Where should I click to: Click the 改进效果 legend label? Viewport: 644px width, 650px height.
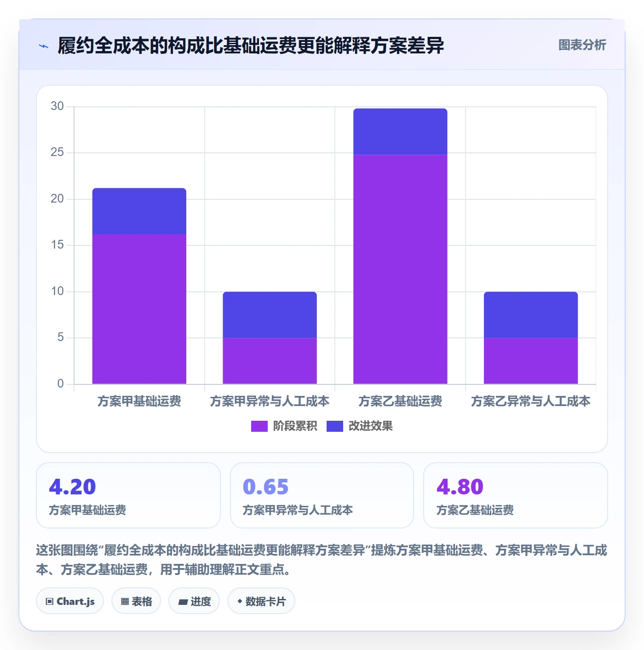(370, 426)
